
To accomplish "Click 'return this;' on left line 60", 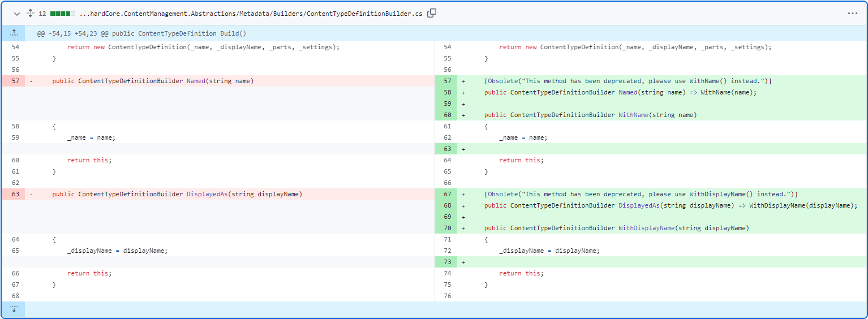I will point(89,160).
